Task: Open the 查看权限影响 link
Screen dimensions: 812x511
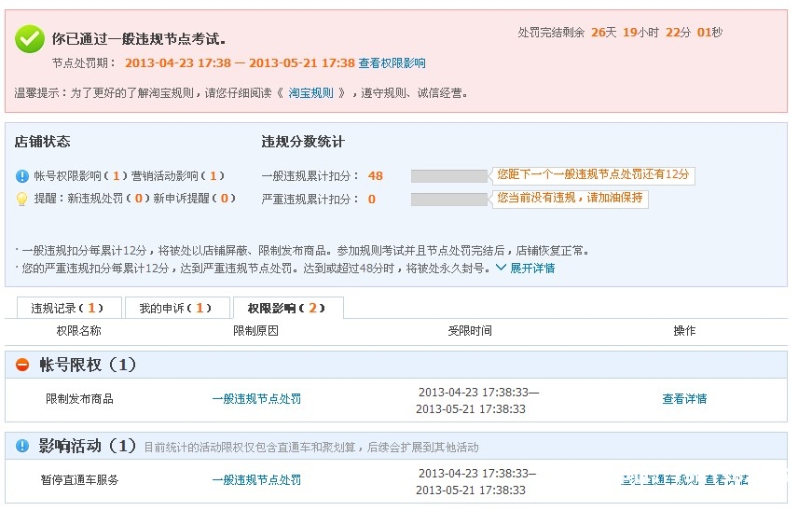Action: point(392,63)
